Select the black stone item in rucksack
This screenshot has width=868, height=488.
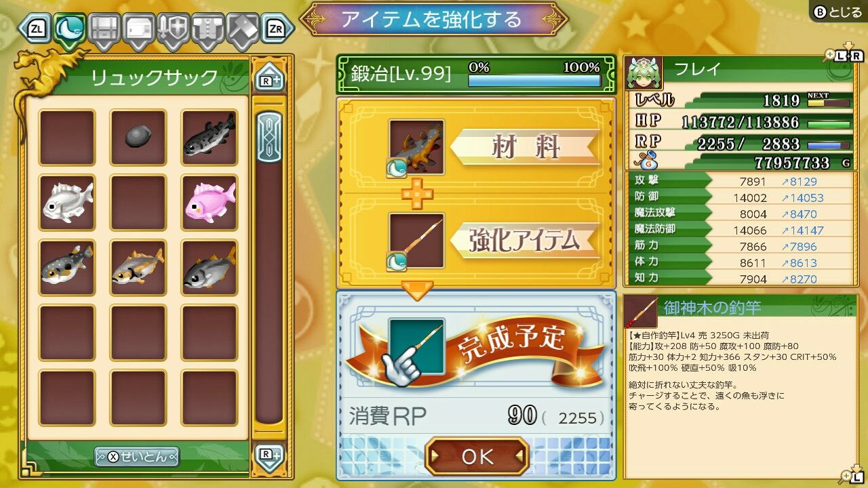pyautogui.click(x=138, y=138)
